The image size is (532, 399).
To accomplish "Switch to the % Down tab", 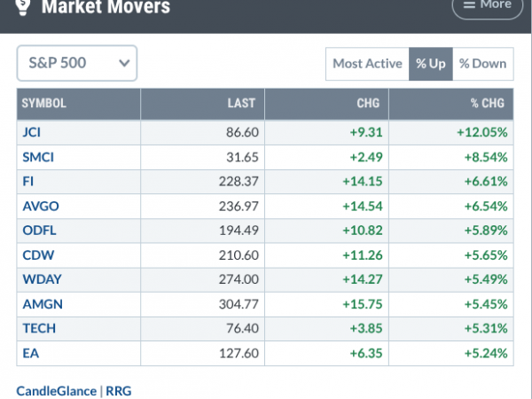I will tap(483, 64).
